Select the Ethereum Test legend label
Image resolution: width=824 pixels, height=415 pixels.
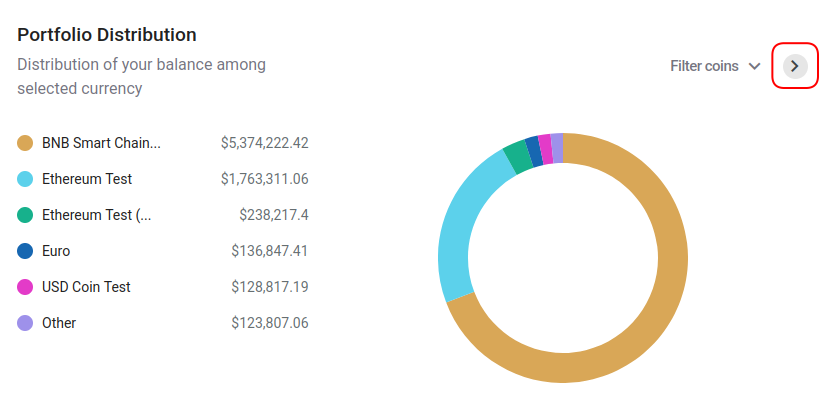tap(87, 179)
